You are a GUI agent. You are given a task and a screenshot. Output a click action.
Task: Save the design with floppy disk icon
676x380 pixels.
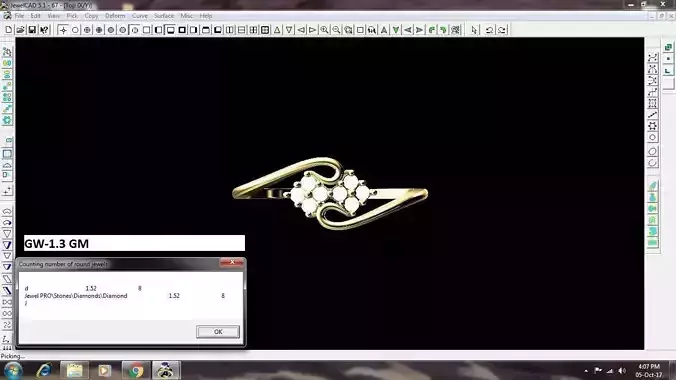point(32,30)
